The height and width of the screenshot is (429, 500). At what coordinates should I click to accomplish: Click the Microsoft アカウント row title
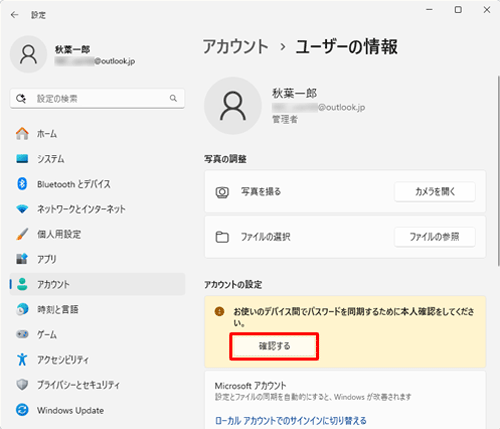pos(250,386)
